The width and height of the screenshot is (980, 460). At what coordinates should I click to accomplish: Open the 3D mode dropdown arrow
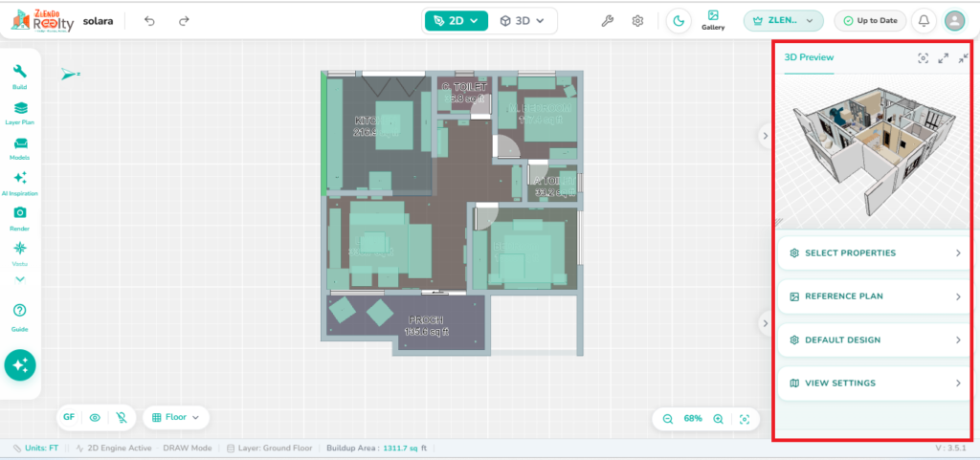click(541, 21)
